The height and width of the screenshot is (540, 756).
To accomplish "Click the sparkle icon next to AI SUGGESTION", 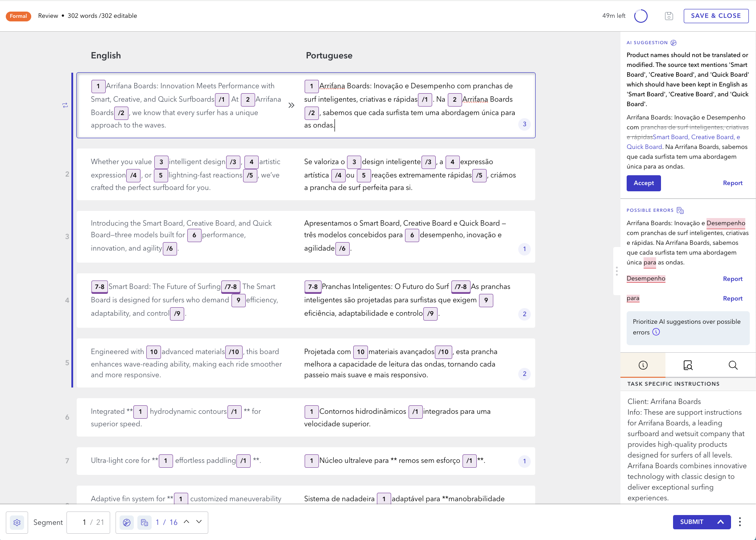I will (x=674, y=42).
